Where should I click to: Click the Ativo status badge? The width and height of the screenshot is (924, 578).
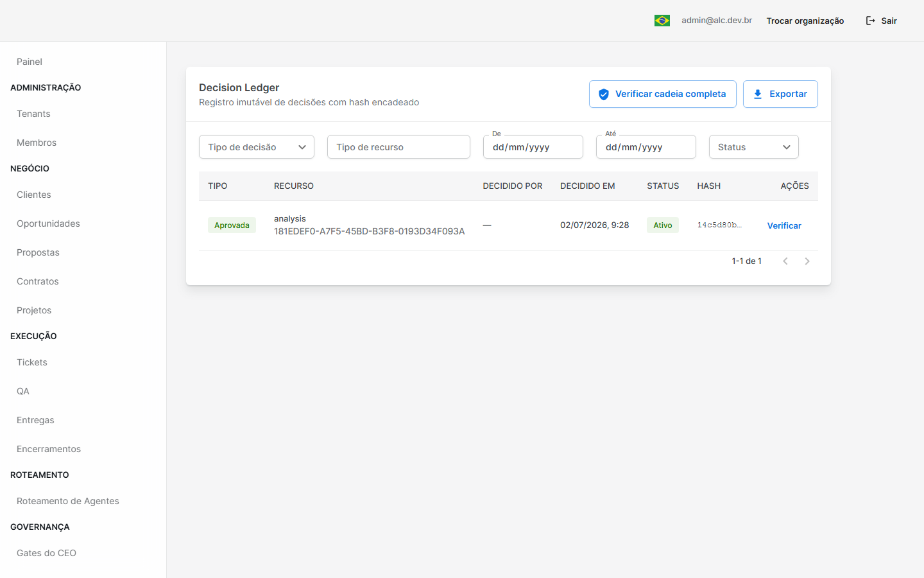tap(663, 225)
